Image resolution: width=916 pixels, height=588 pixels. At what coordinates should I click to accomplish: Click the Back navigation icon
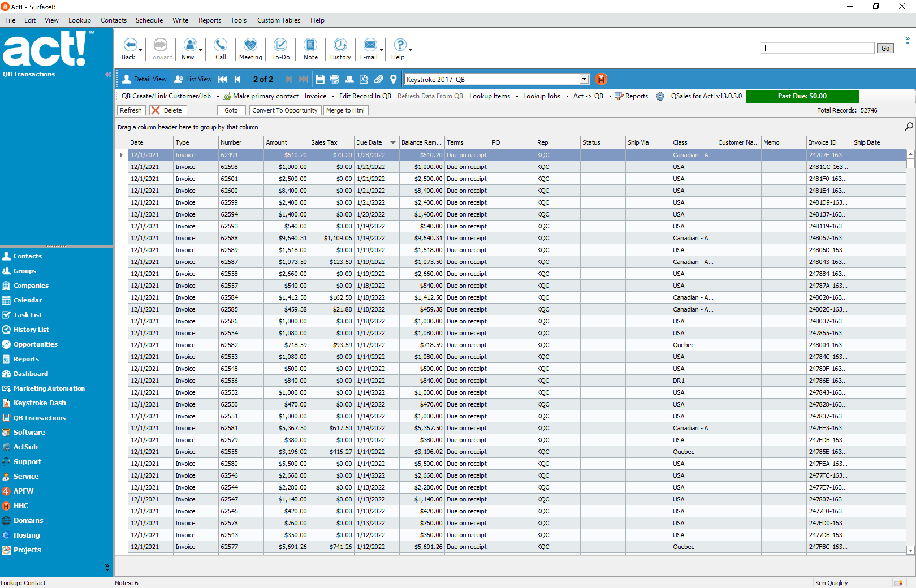pyautogui.click(x=130, y=45)
